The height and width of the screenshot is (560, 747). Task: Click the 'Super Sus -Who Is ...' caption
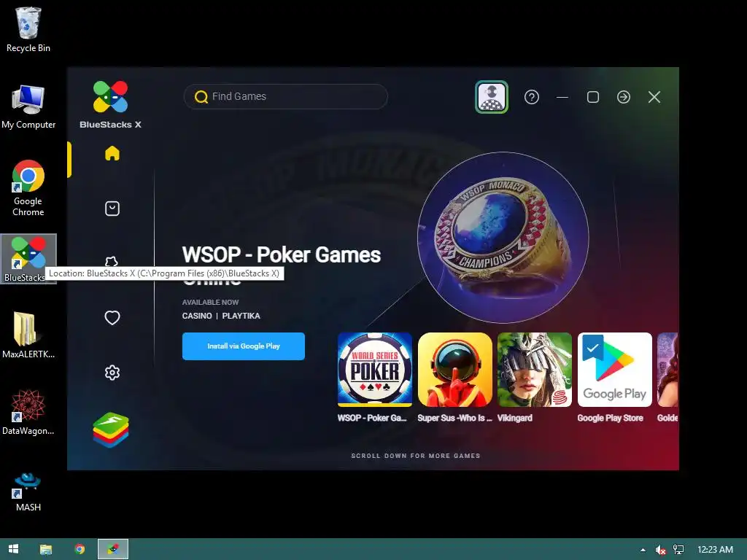455,418
